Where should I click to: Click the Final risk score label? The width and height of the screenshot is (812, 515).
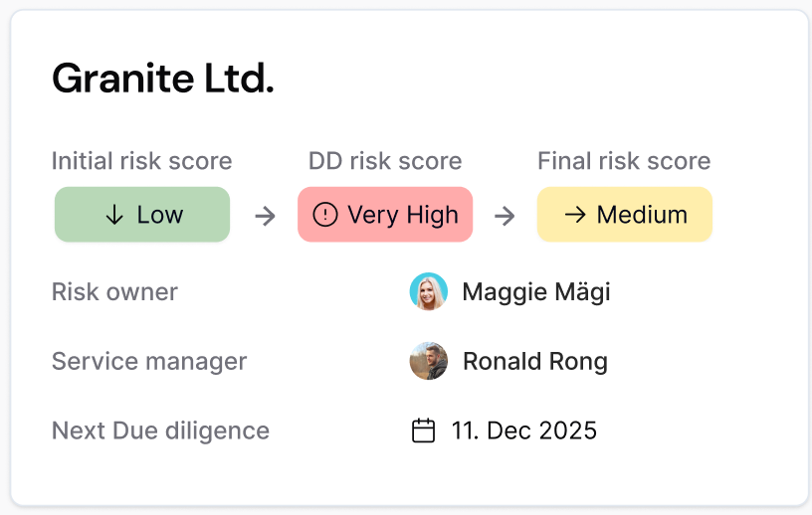tap(624, 161)
